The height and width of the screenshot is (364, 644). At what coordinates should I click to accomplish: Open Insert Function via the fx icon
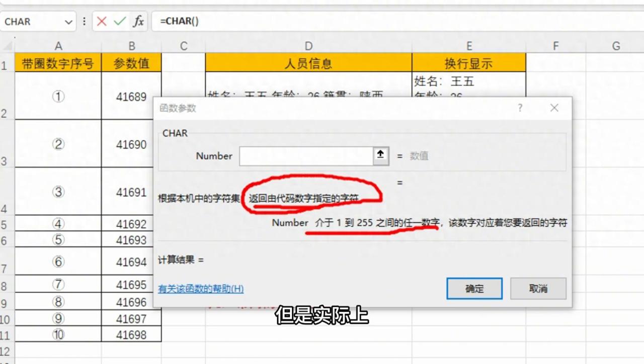(x=138, y=22)
